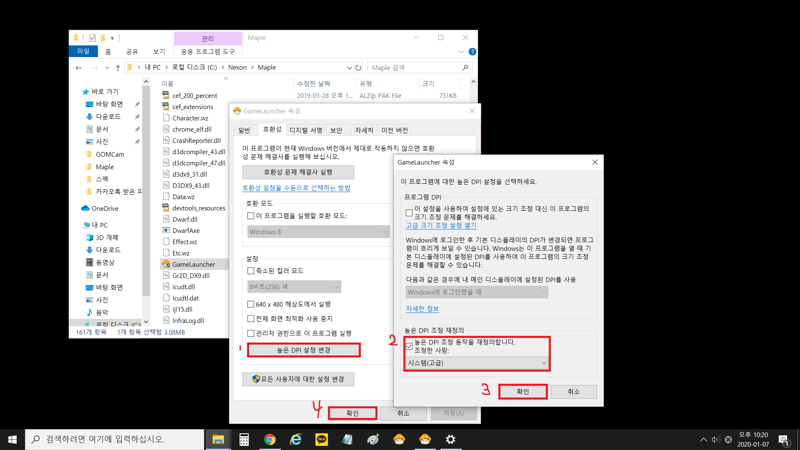Open the Windows 8 compatibility dropdown
The height and width of the screenshot is (450, 800).
[319, 232]
